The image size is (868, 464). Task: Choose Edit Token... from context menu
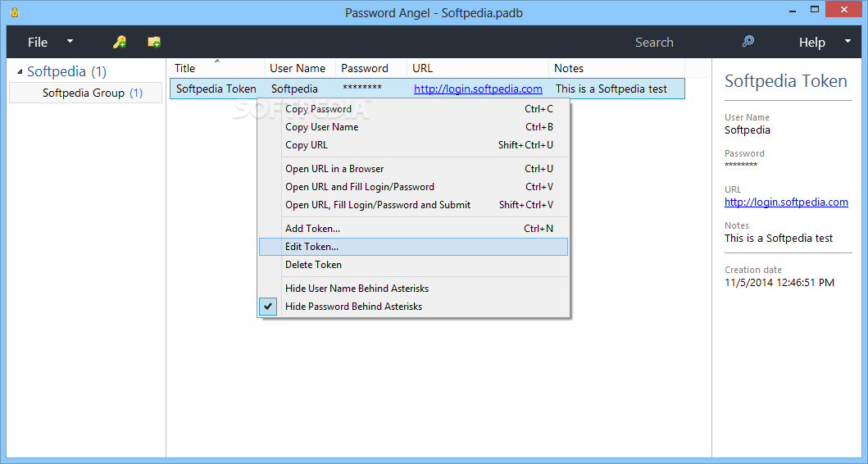[414, 247]
